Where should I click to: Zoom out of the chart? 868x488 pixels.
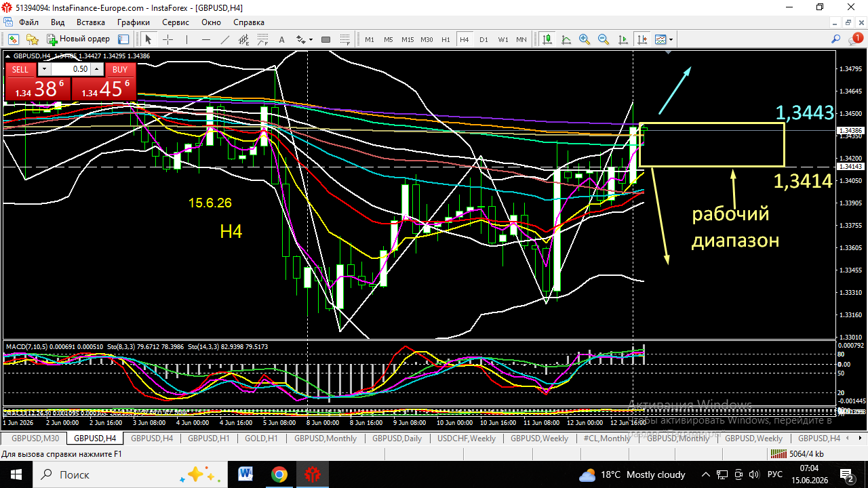point(604,39)
